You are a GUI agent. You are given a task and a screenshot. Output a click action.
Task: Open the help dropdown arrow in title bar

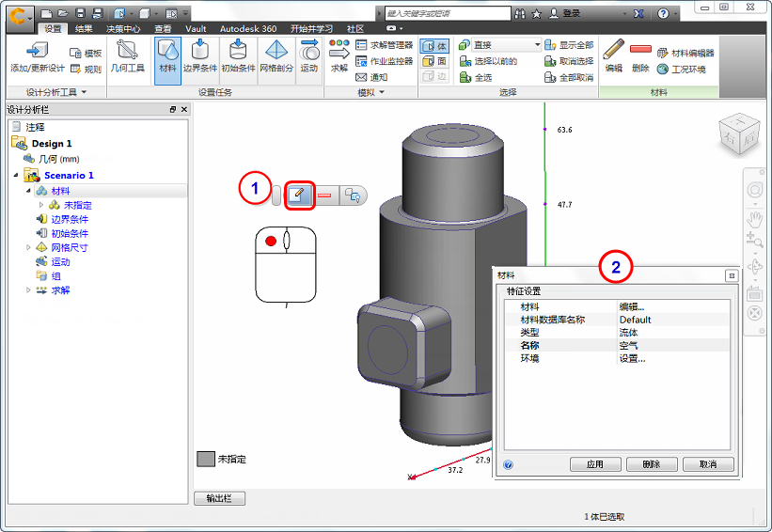pos(676,14)
